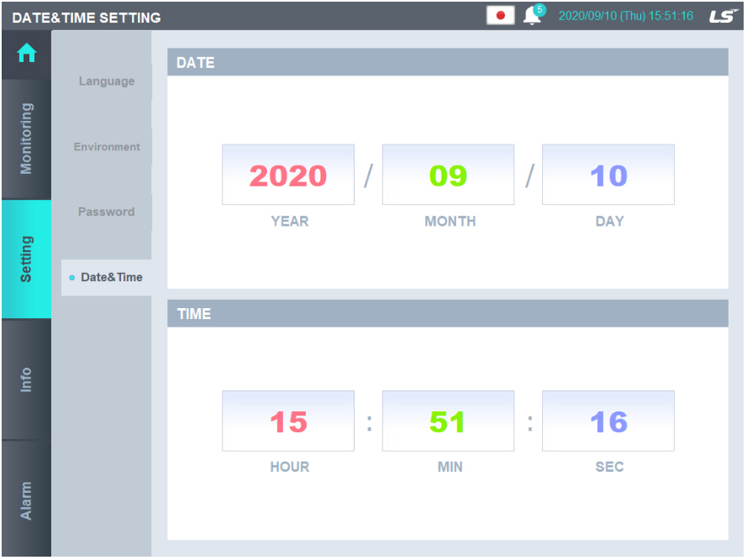Click the Japanese flag language icon
The image size is (747, 560).
coord(499,14)
